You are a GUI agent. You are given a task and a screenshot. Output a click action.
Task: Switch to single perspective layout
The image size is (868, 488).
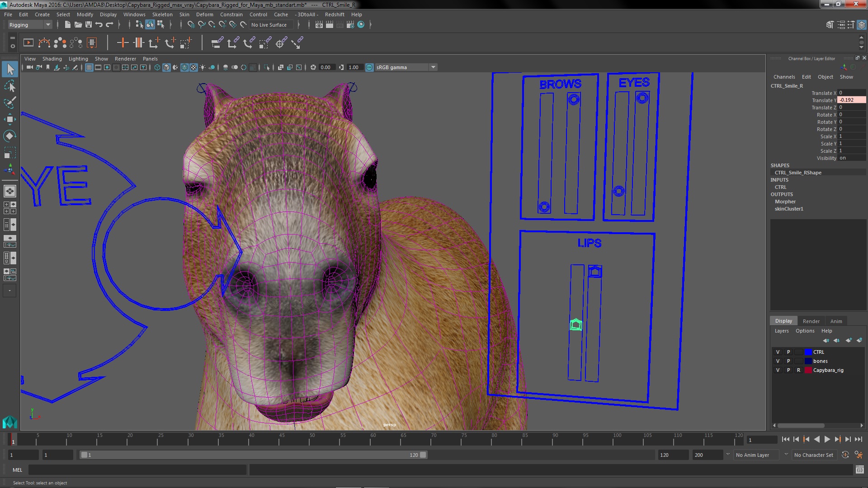coord(10,191)
